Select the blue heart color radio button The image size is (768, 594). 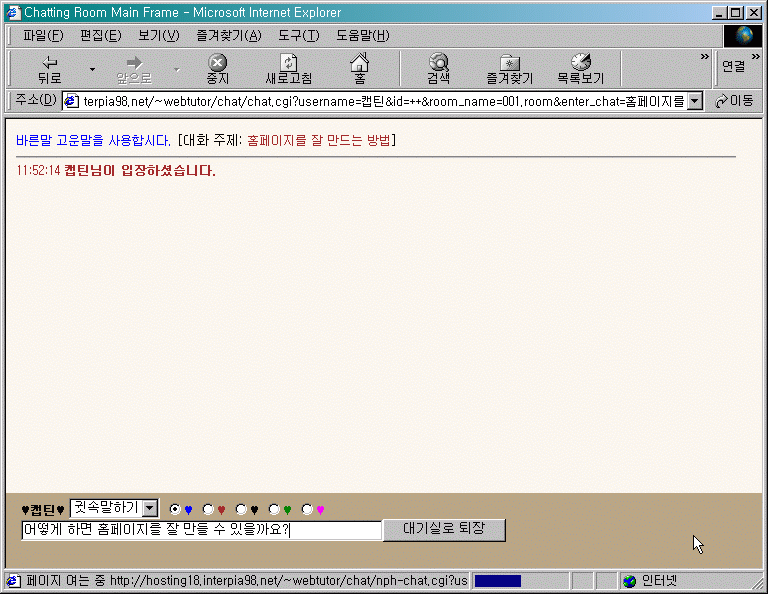click(x=175, y=509)
